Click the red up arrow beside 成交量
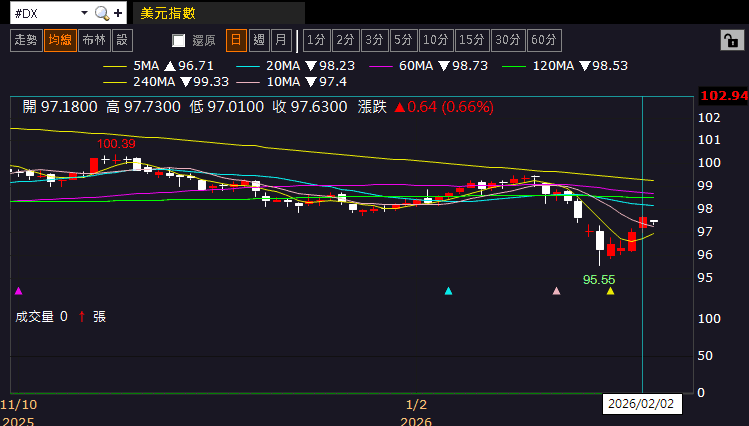This screenshot has width=749, height=426. click(x=81, y=316)
